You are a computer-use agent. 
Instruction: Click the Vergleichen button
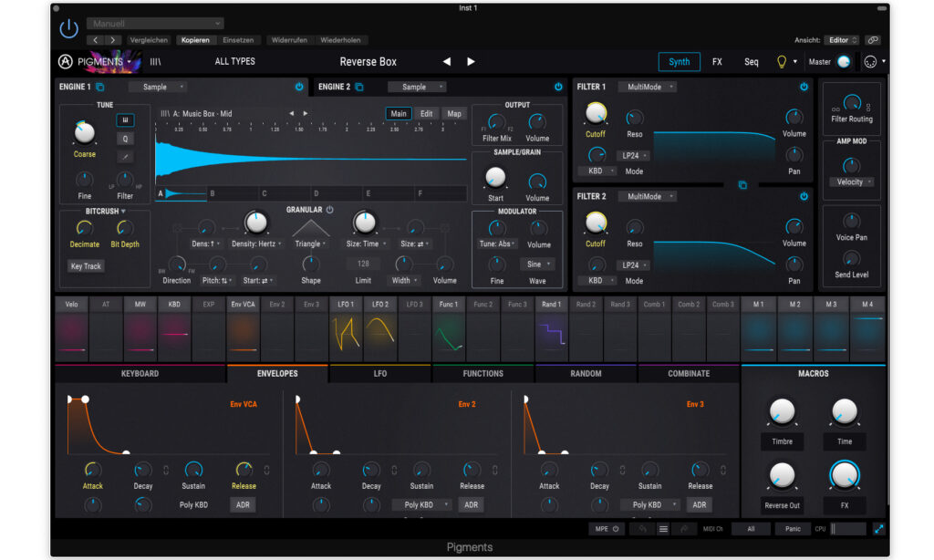click(x=149, y=40)
